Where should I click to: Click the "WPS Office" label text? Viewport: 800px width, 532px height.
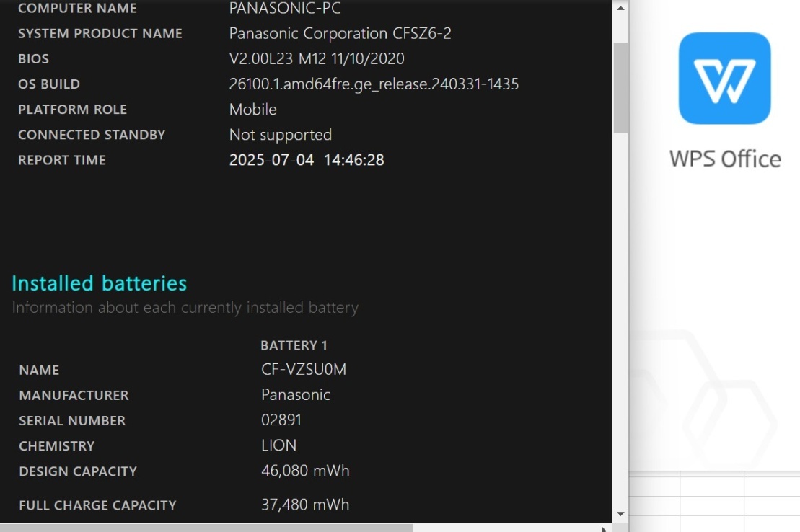coord(725,159)
